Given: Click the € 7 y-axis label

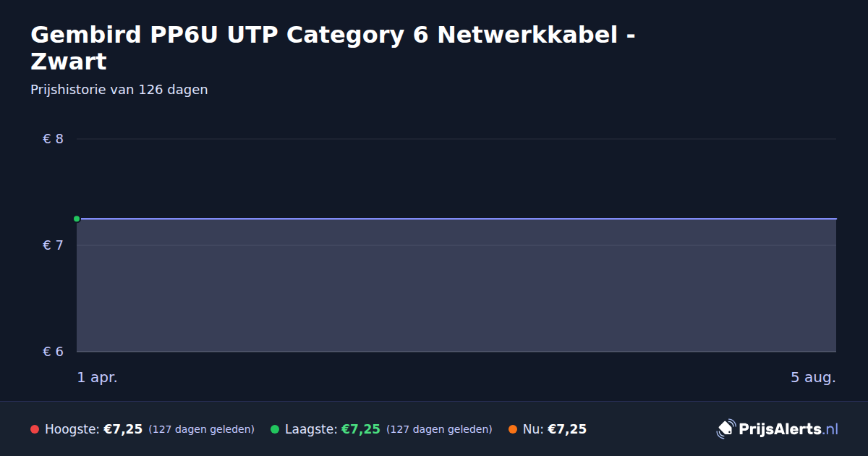Looking at the screenshot, I should click(x=54, y=245).
